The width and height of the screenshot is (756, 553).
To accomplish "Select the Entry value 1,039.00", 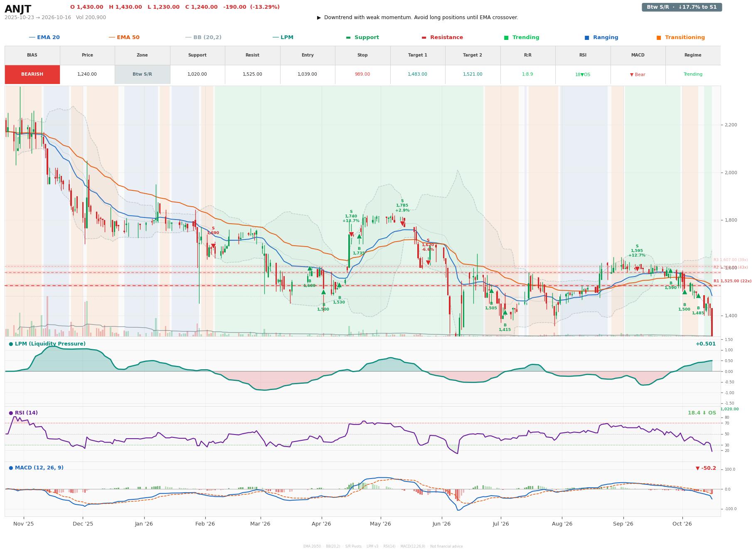I will [307, 74].
